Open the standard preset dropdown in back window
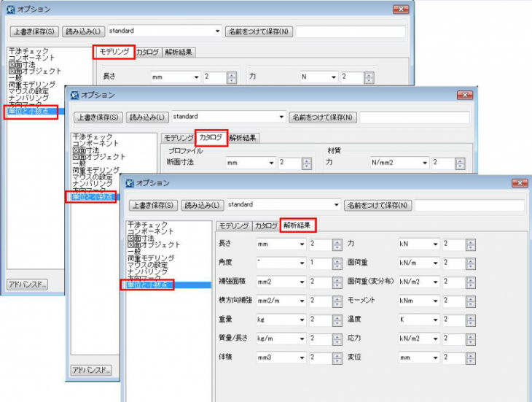The height and width of the screenshot is (402, 532). (x=217, y=31)
